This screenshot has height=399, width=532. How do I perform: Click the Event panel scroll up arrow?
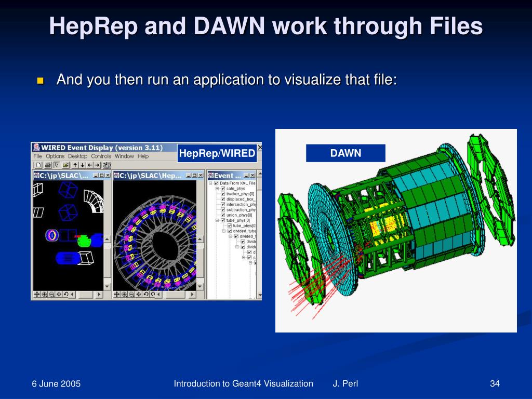click(260, 174)
